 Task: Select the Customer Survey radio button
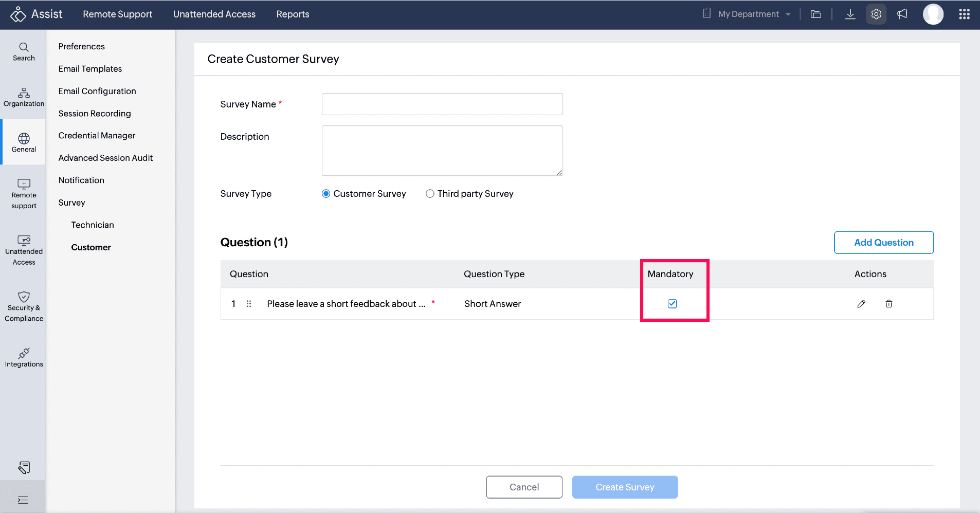click(326, 194)
